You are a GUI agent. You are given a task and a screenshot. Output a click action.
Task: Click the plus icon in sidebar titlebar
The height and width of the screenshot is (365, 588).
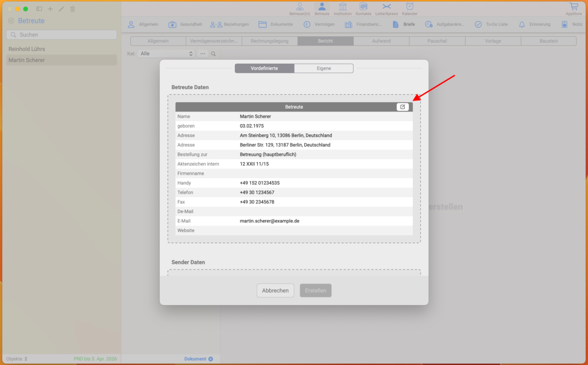coord(50,9)
